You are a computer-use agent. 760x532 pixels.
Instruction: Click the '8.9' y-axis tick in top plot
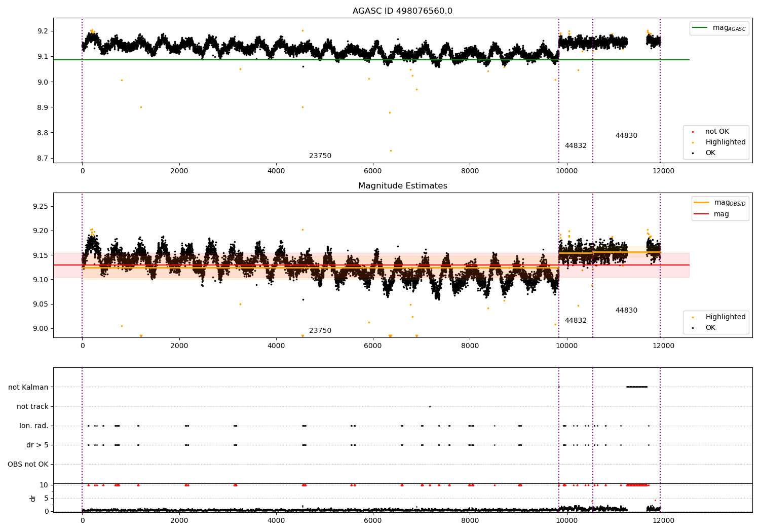(x=43, y=108)
